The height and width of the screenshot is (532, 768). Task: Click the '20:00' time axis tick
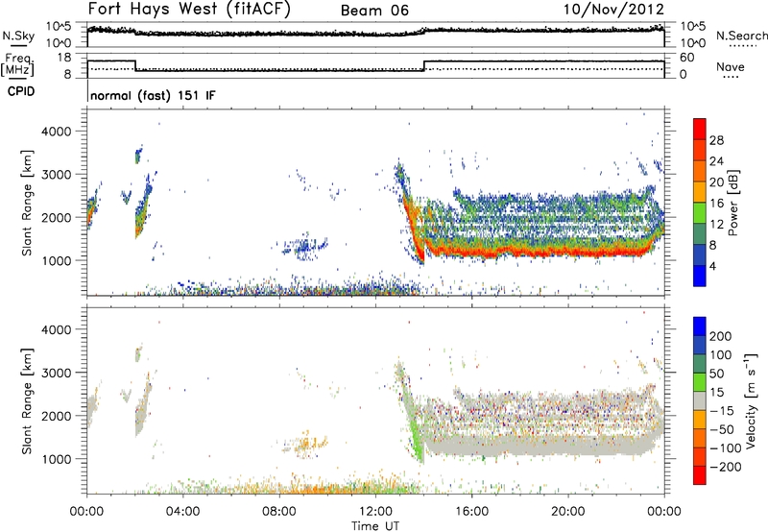tap(567, 512)
